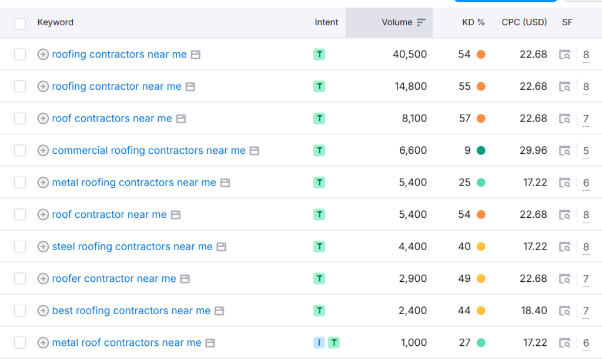Click plus icon for 'roofer contractor near me'
602x364 pixels.
43,279
